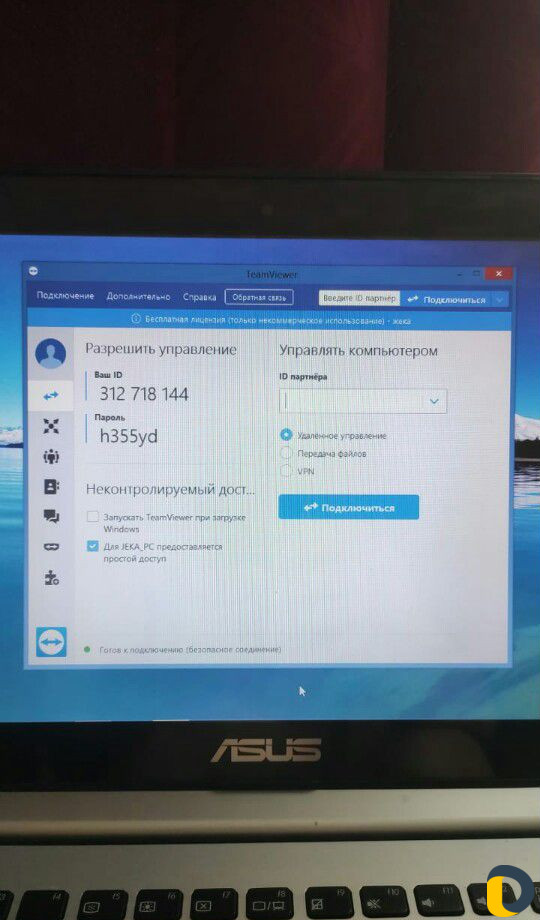The height and width of the screenshot is (920, 540).
Task: Open the bottom person-with-gear sidebar icon
Action: [x=52, y=577]
